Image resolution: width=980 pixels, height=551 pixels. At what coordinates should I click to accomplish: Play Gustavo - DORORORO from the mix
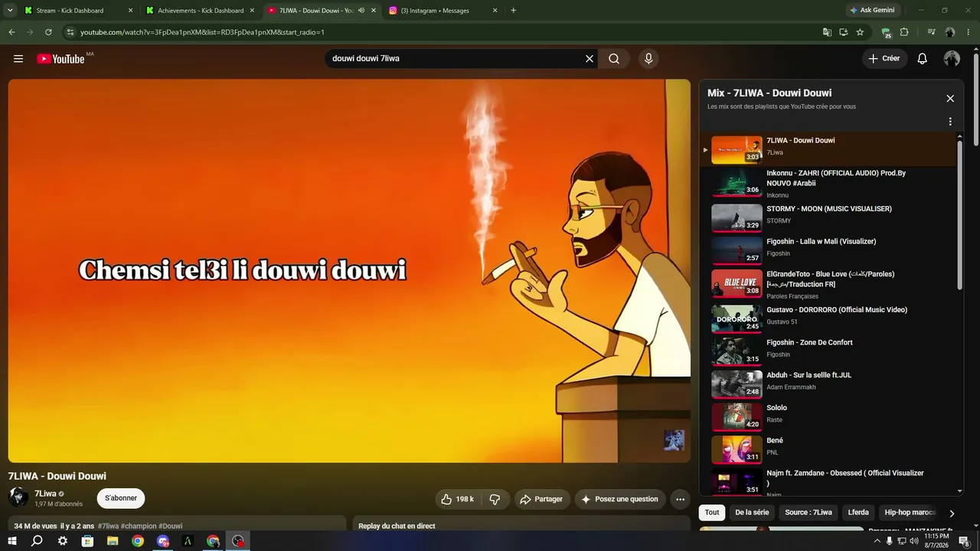(830, 318)
